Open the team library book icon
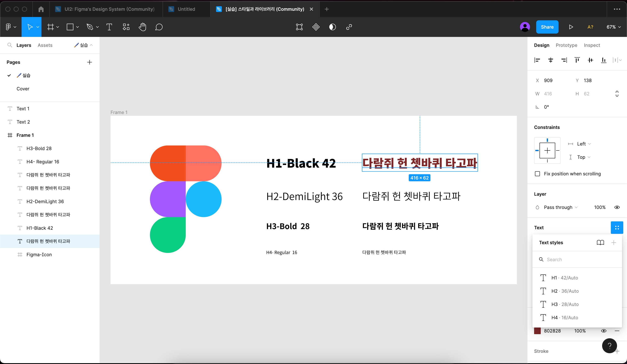Screen dimensions: 627x364 click(x=600, y=242)
